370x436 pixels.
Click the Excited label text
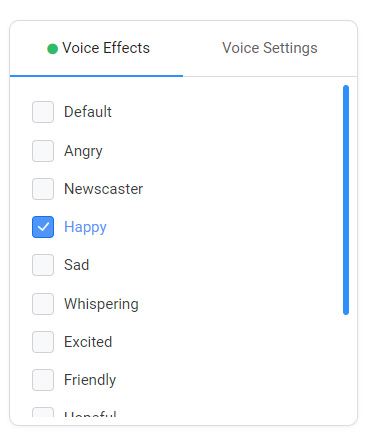(x=88, y=342)
